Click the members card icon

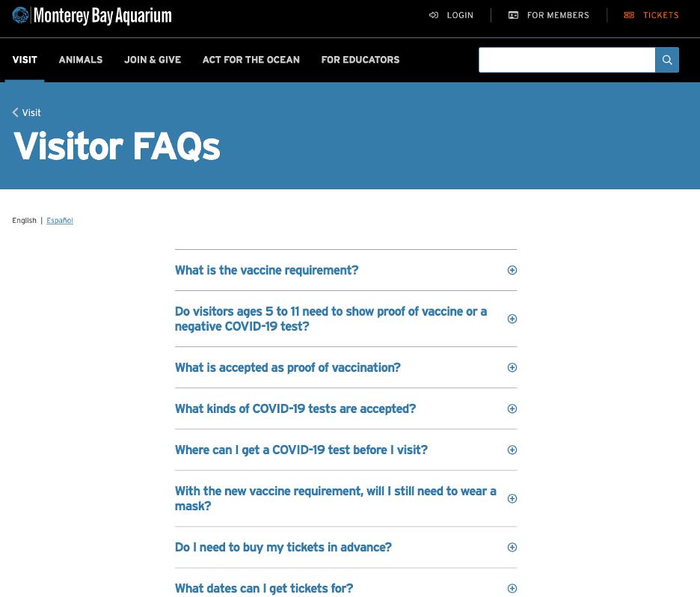point(514,15)
